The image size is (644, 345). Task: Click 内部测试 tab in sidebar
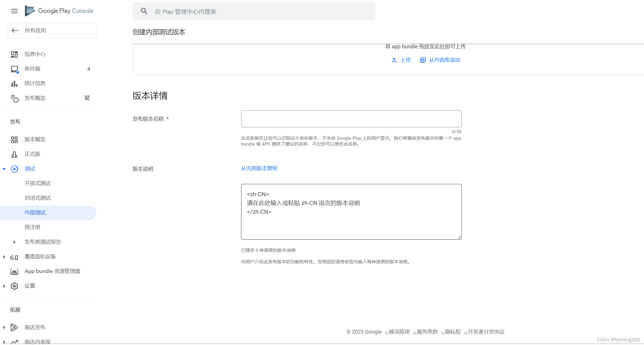coord(35,212)
